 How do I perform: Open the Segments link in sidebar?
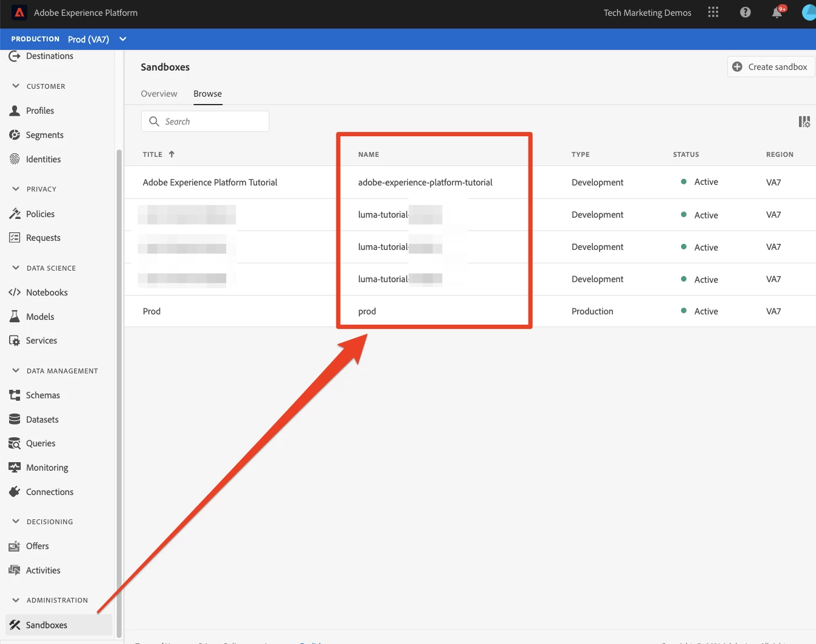[45, 135]
